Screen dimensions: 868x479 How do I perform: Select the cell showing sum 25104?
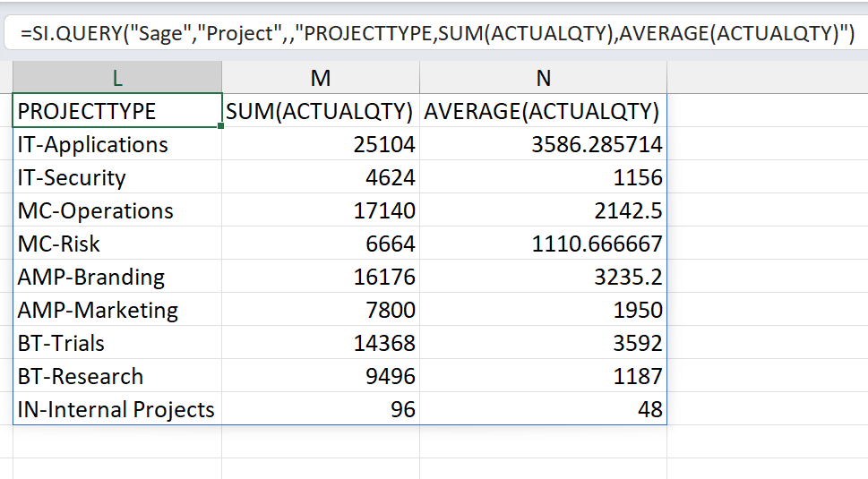click(x=321, y=144)
